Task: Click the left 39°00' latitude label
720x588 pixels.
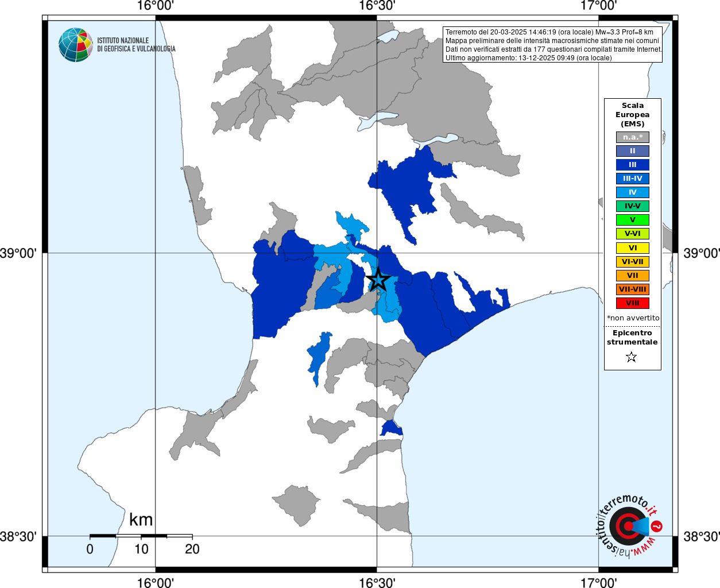Action: click(x=18, y=253)
